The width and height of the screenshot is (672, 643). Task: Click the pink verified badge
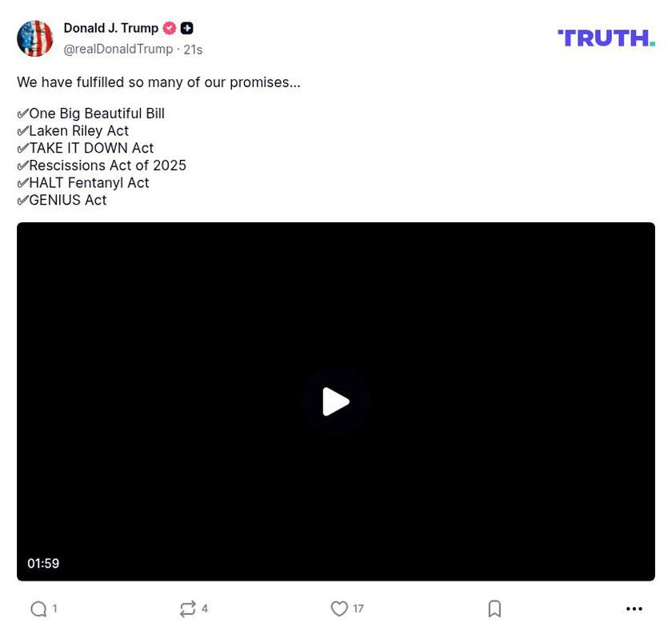coord(170,28)
